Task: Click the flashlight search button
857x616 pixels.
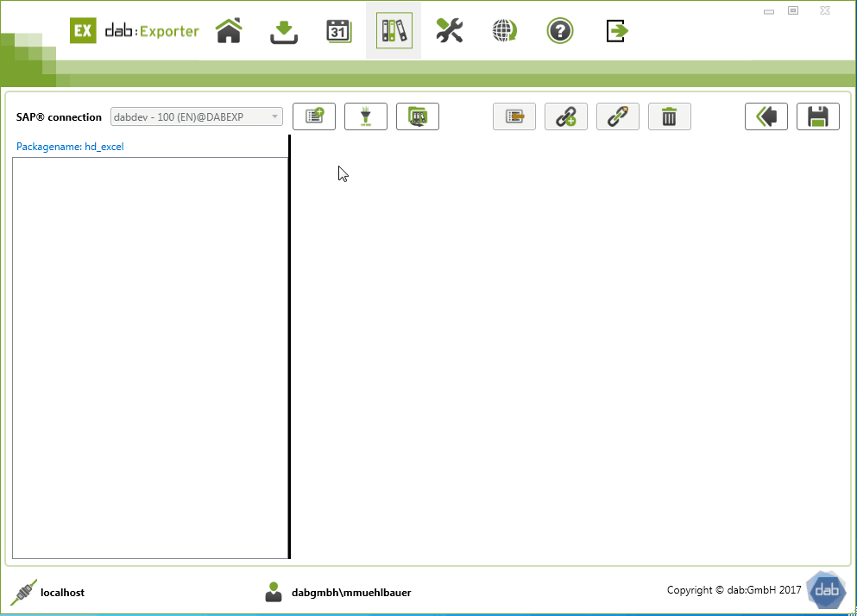Action: pos(366,116)
